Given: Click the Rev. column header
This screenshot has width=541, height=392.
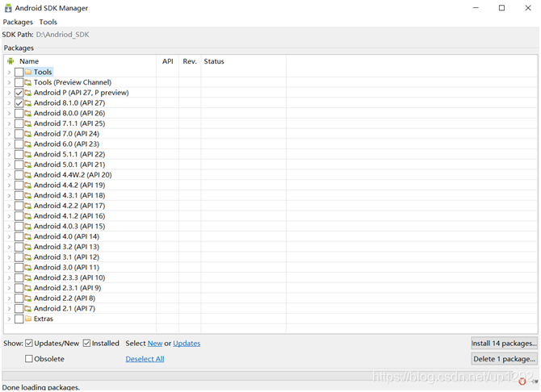Looking at the screenshot, I should 190,61.
